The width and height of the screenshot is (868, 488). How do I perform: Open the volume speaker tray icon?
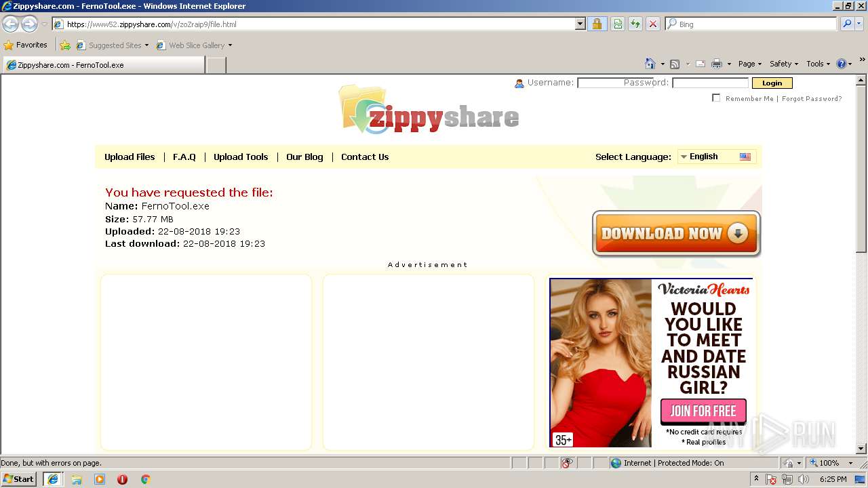click(804, 479)
